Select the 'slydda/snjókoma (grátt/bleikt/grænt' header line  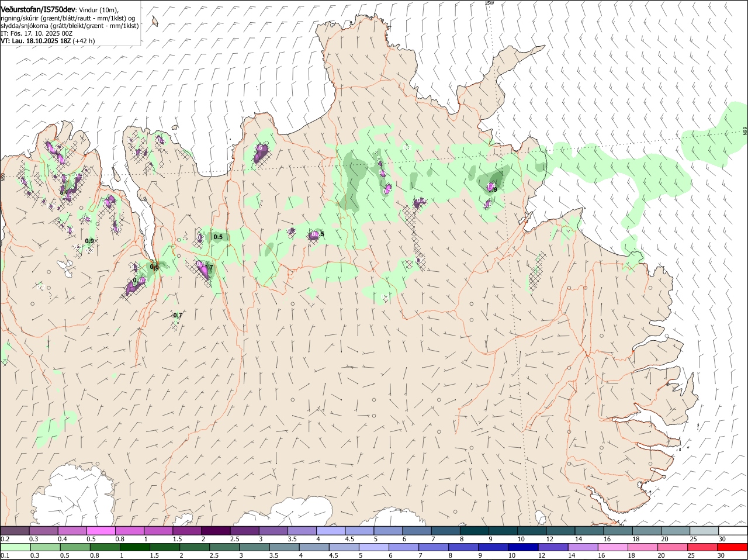(70, 26)
